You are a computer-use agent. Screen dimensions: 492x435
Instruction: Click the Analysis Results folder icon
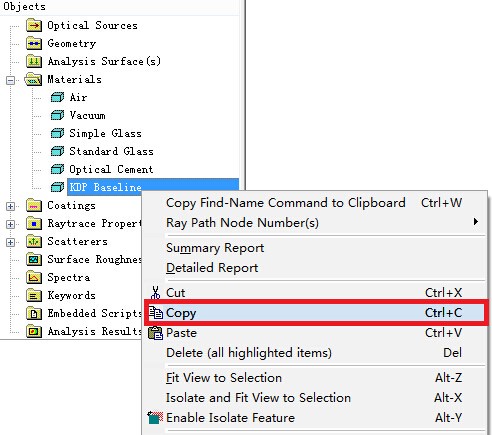tap(34, 331)
